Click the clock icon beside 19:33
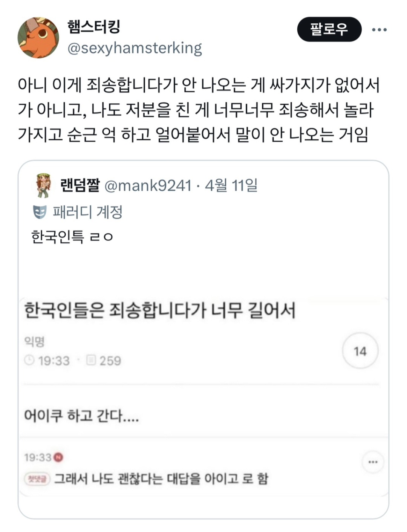 tap(29, 360)
